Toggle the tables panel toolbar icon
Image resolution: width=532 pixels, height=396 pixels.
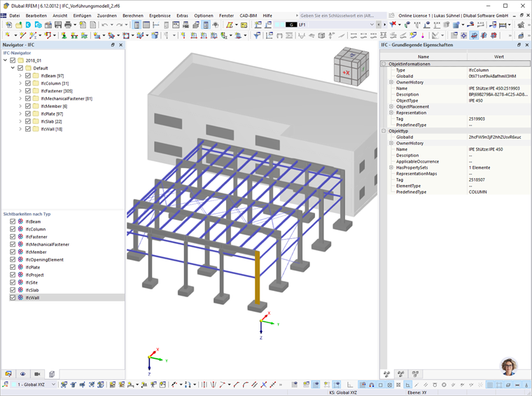pos(146,25)
